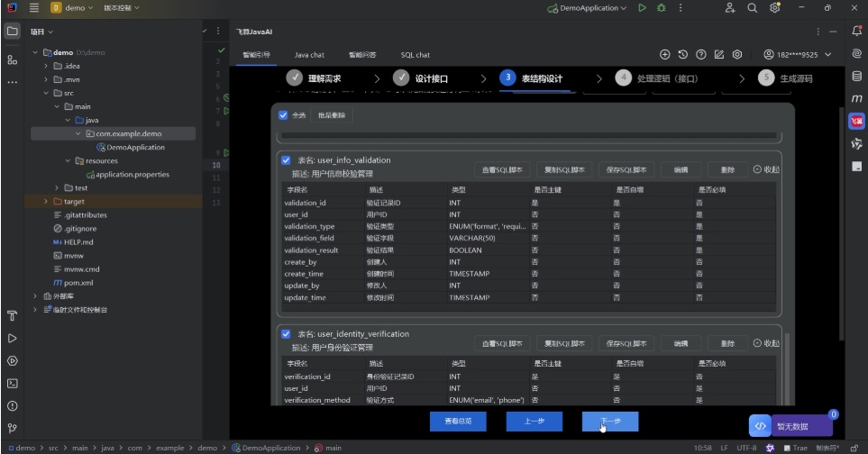This screenshot has width=868, height=454.
Task: Toggle the Project tool window icon
Action: click(13, 32)
